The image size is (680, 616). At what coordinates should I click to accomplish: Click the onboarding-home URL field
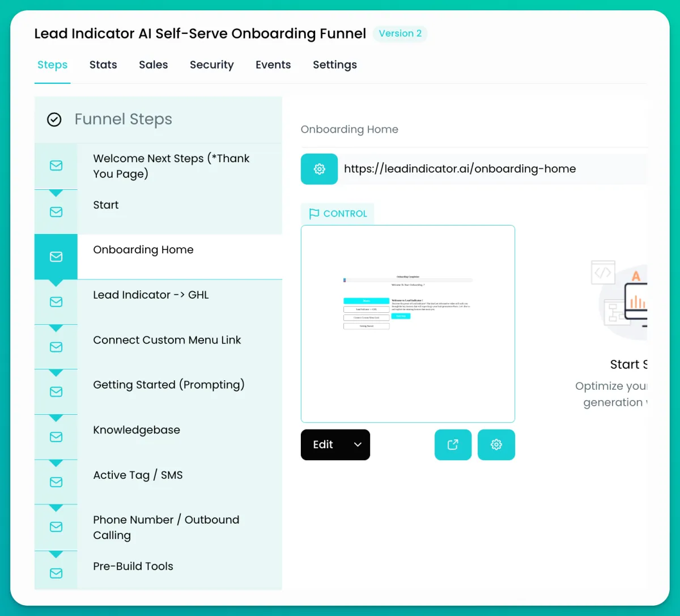[x=492, y=169]
